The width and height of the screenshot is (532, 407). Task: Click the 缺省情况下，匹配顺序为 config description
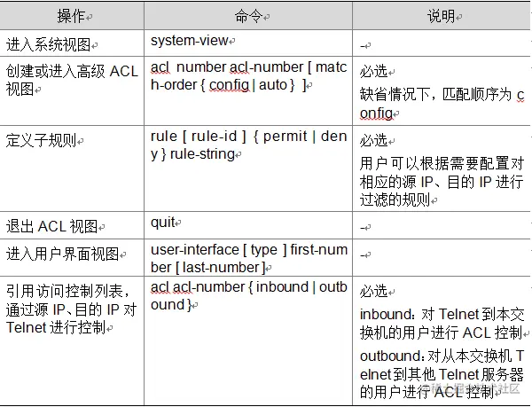click(441, 103)
